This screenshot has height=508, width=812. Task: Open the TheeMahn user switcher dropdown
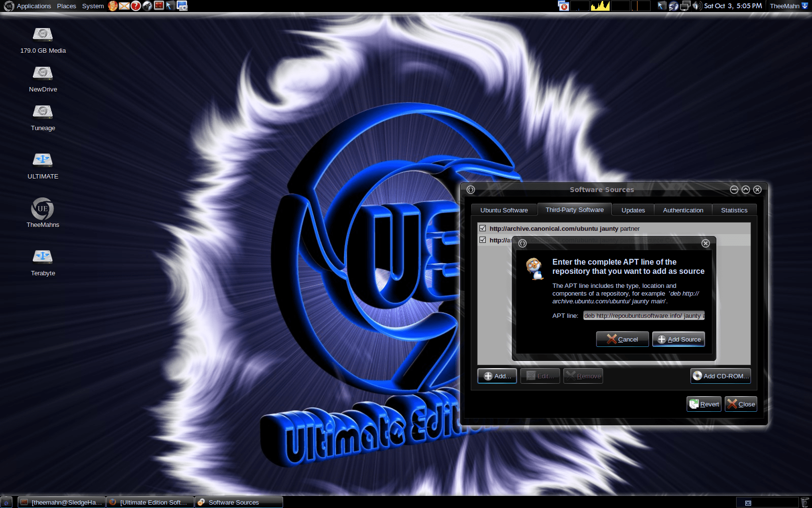point(788,6)
